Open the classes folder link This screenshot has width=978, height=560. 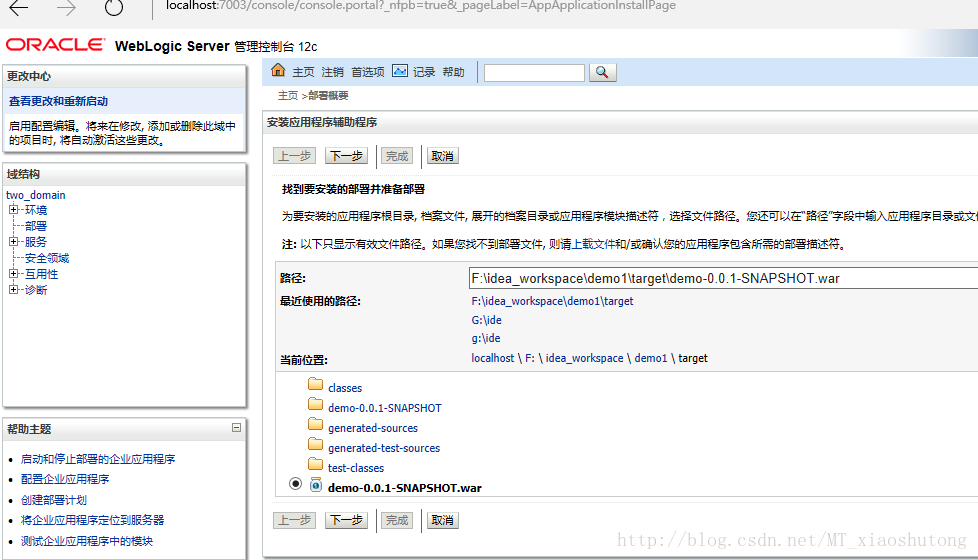pos(345,388)
